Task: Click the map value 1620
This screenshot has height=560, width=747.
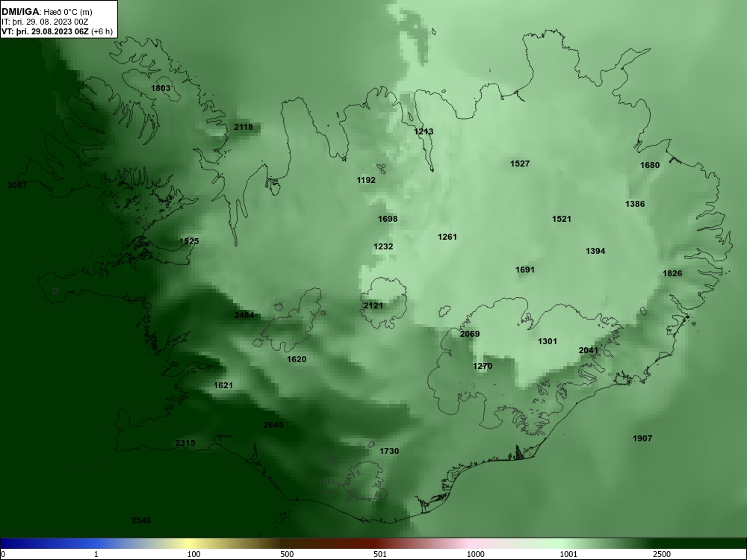Action: pyautogui.click(x=297, y=359)
